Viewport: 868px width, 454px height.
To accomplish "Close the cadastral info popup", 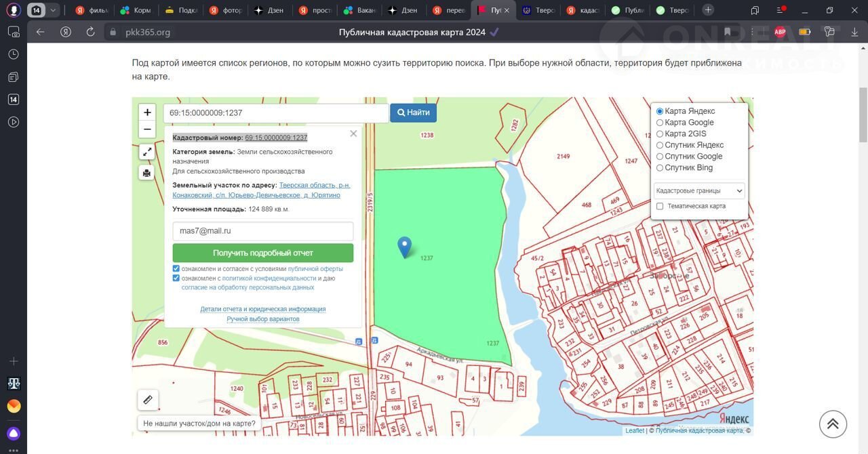I will (353, 133).
